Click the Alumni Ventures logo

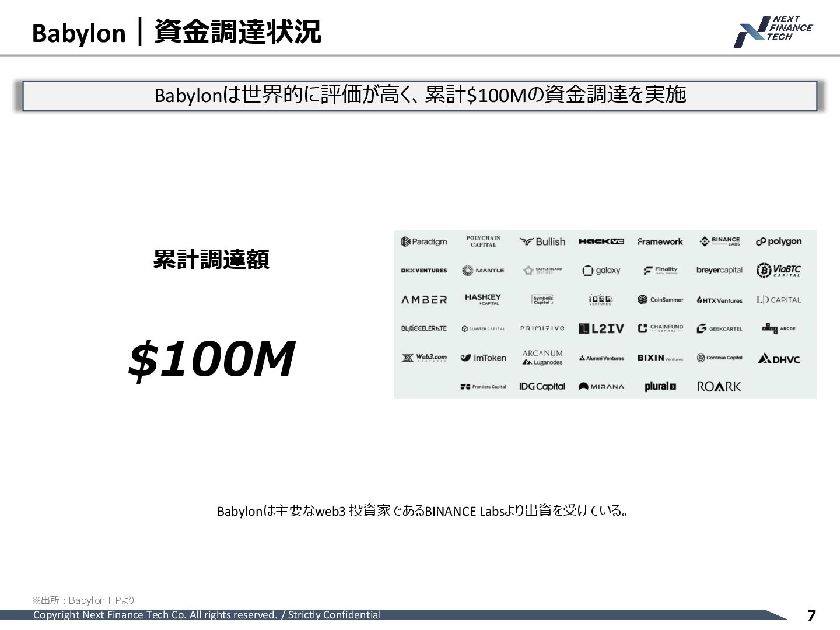601,358
